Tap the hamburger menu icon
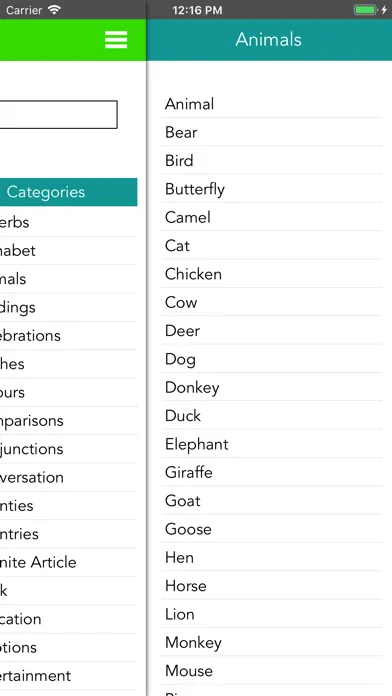The width and height of the screenshot is (392, 696). click(x=116, y=40)
